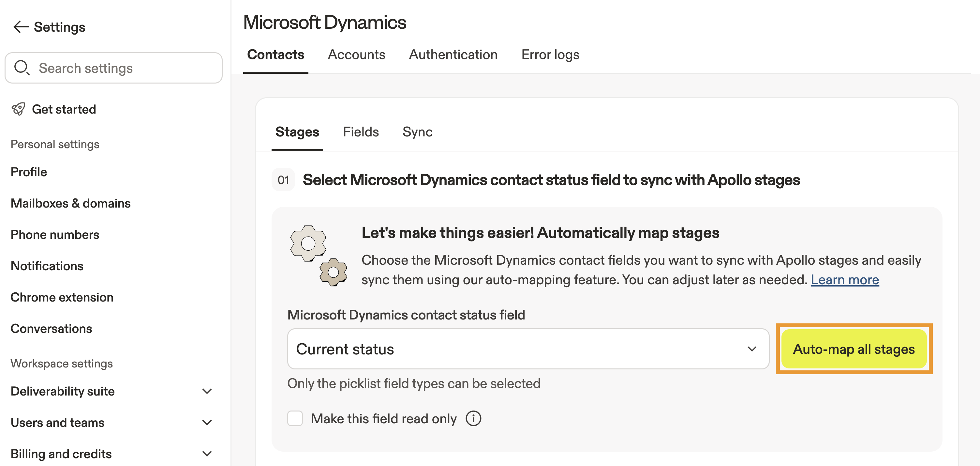Viewport: 980px width, 466px height.
Task: Open the Sync sub-tab
Action: tap(417, 132)
